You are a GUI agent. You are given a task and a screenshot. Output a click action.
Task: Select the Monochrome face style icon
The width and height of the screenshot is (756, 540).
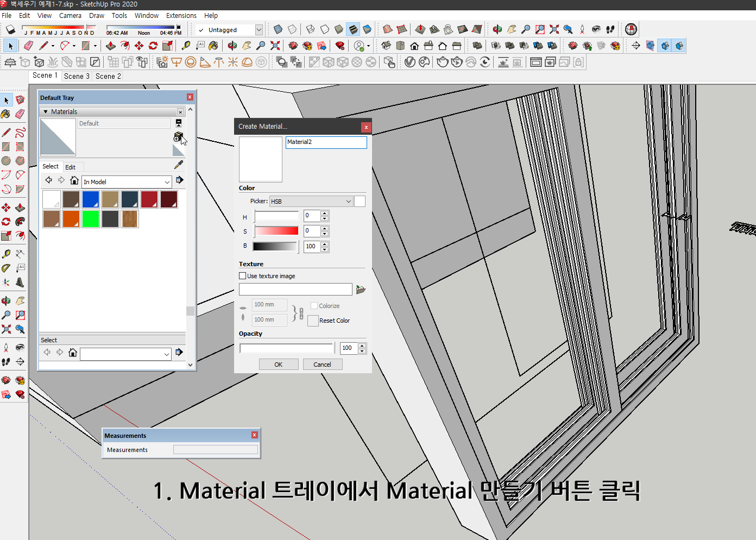(x=367, y=29)
